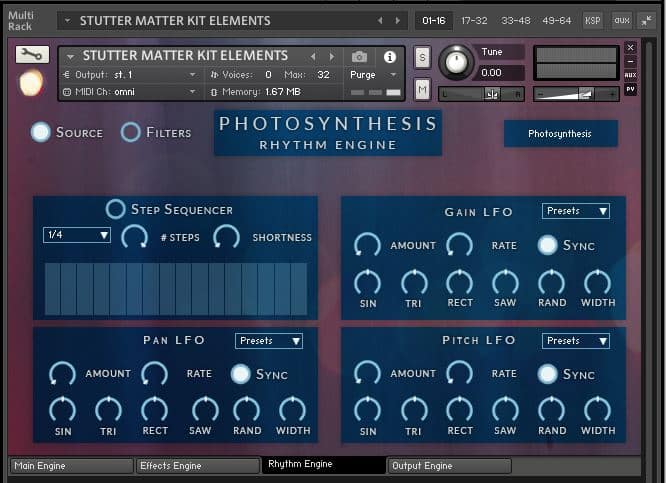The width and height of the screenshot is (666, 483).
Task: Click the Gain LFO Amount knob
Action: tap(367, 245)
